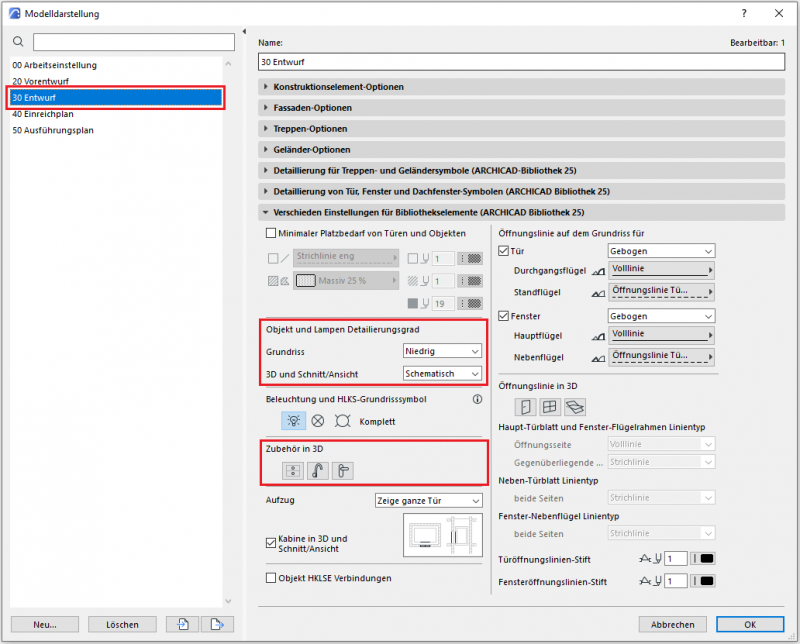Uncheck Kabine in 3D und Schnitt/Ansicht
This screenshot has width=800, height=644.
point(271,543)
